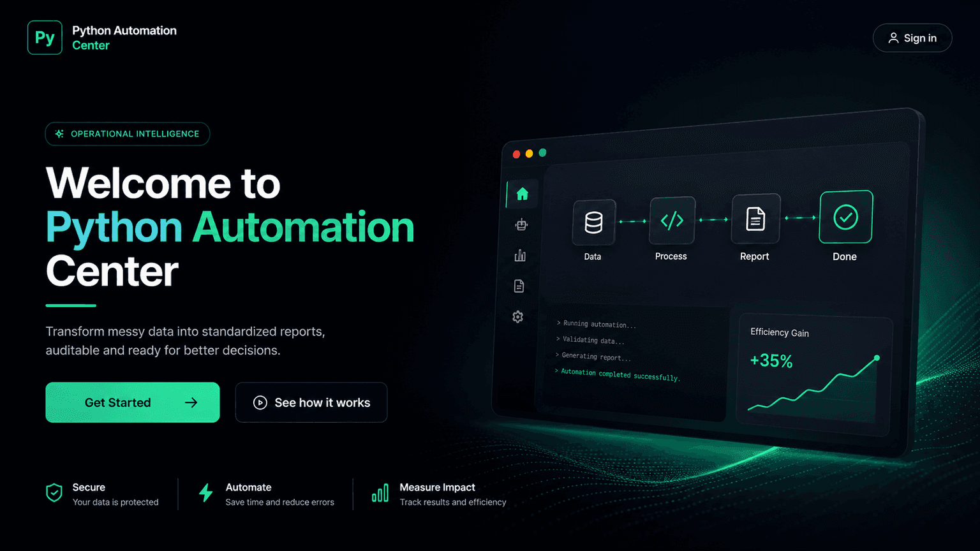The width and height of the screenshot is (980, 551).
Task: Click the Process code step icon
Action: click(672, 221)
